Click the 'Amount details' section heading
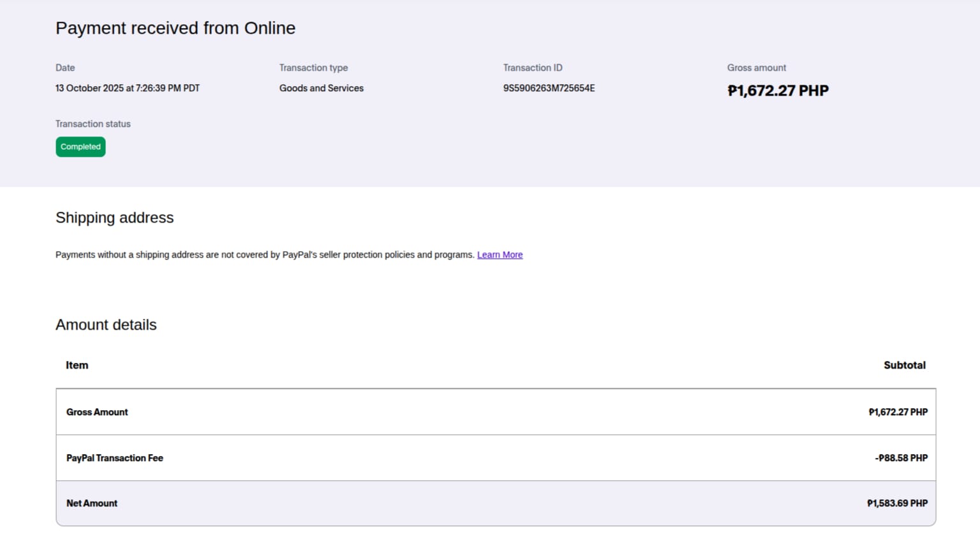 [106, 325]
